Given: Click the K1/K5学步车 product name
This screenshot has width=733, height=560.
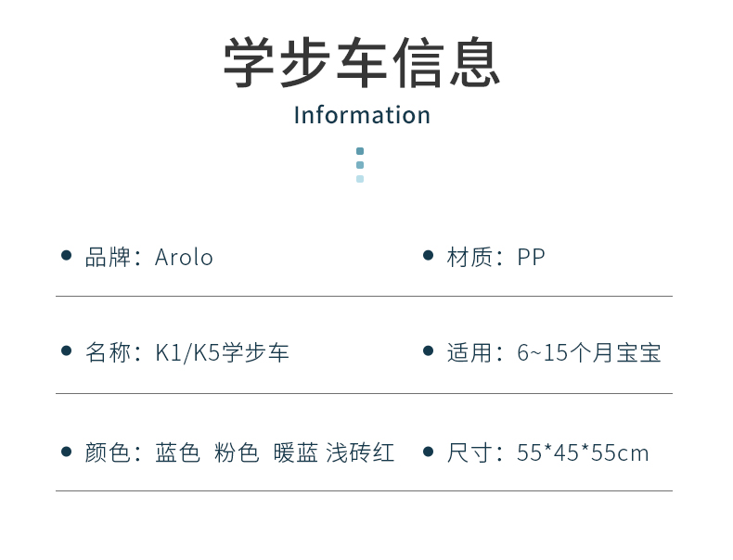Looking at the screenshot, I should click(x=222, y=352).
